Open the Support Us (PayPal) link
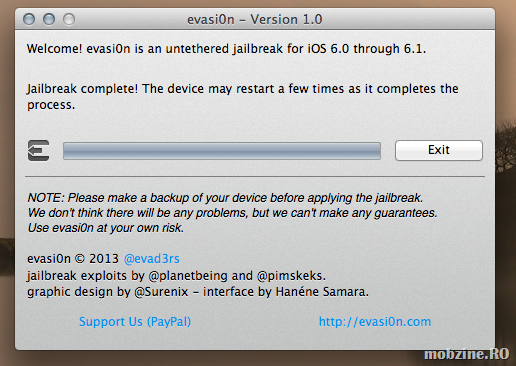The width and height of the screenshot is (516, 366). [x=135, y=322]
